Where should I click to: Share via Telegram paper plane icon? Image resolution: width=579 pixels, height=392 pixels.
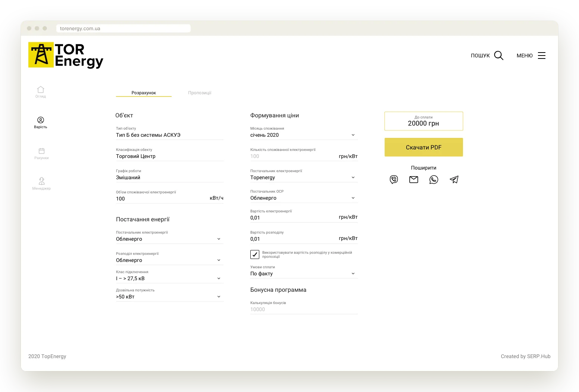click(x=454, y=180)
